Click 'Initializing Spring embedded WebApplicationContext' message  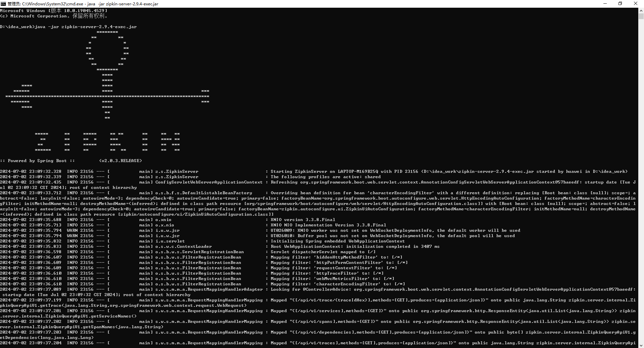coord(338,241)
